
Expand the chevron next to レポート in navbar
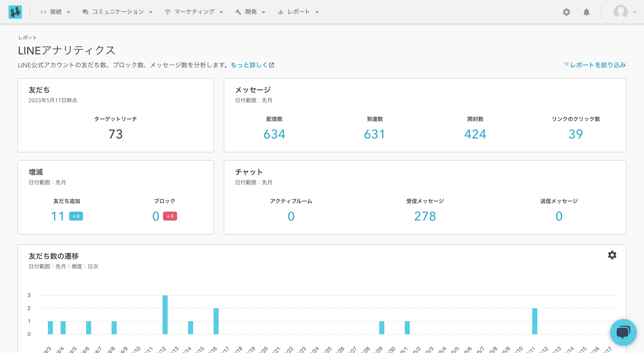pos(317,12)
